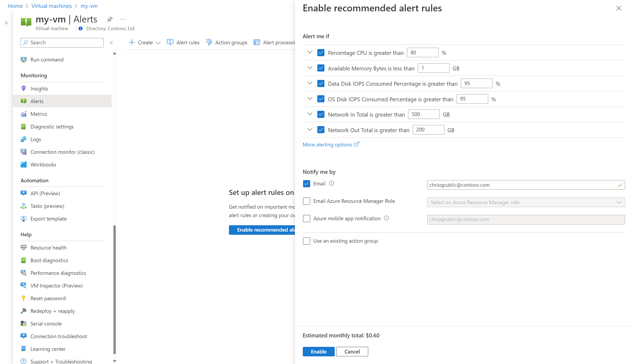This screenshot has height=364, width=633.
Task: Open Connection monitor (classic)
Action: [63, 152]
